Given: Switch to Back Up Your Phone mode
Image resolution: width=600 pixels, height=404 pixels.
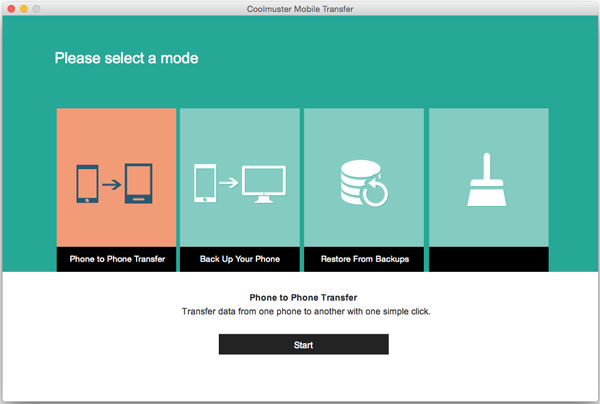Looking at the screenshot, I should click(240, 259).
